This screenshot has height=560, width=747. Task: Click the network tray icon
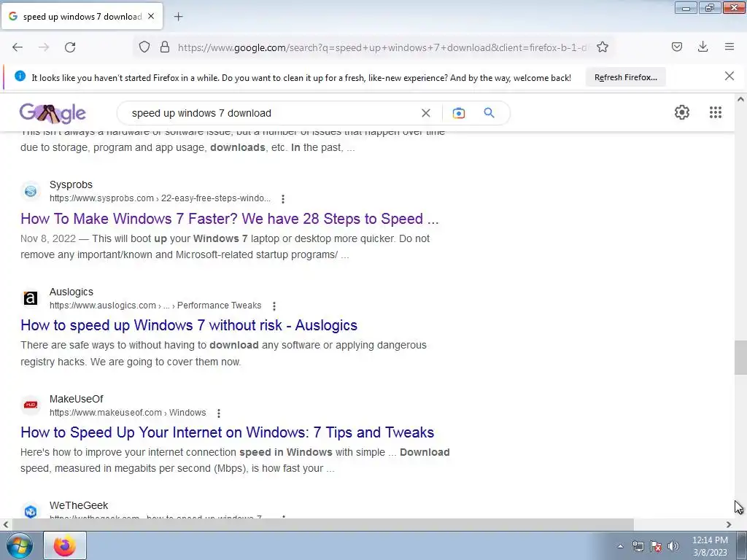638,546
